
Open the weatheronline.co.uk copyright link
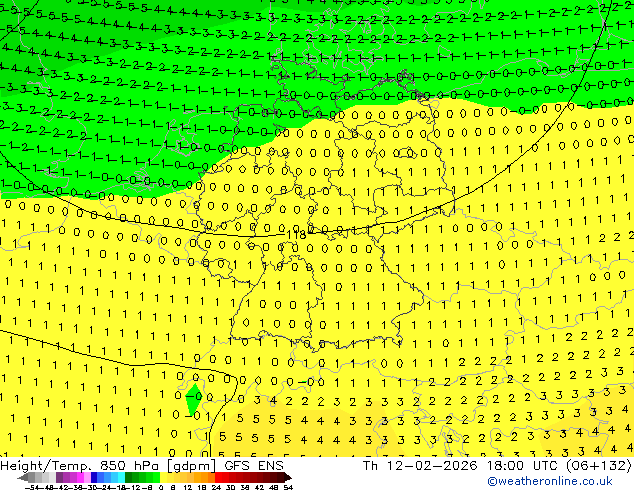click(550, 481)
